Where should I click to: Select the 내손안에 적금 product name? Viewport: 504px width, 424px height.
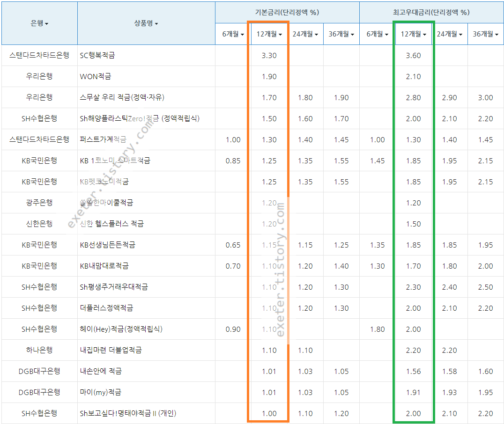101,371
